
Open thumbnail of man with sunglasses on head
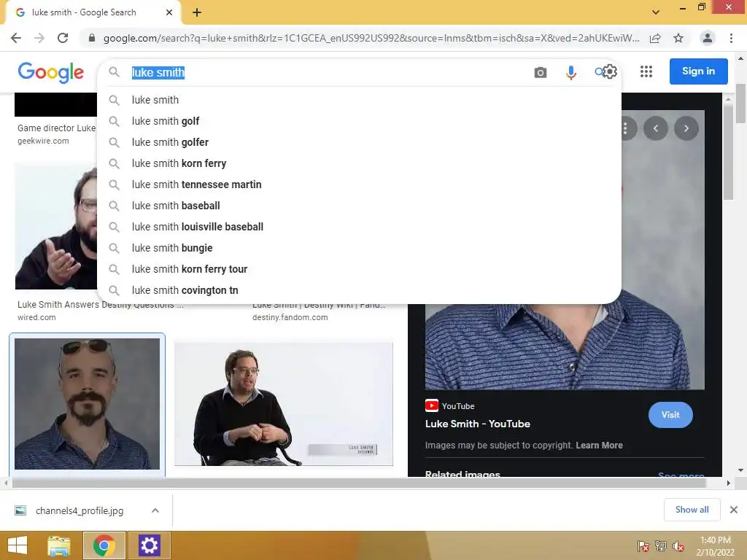click(88, 404)
